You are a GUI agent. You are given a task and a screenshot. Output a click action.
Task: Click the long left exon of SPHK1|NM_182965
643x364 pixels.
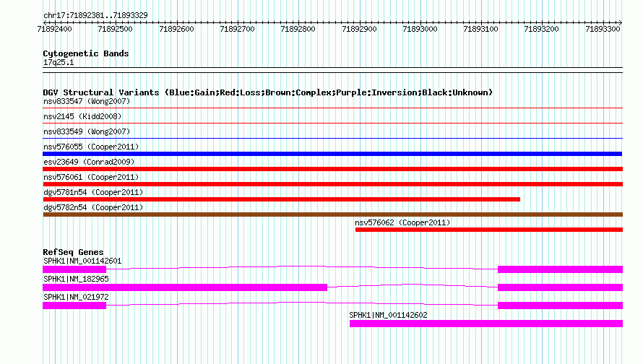[185, 287]
